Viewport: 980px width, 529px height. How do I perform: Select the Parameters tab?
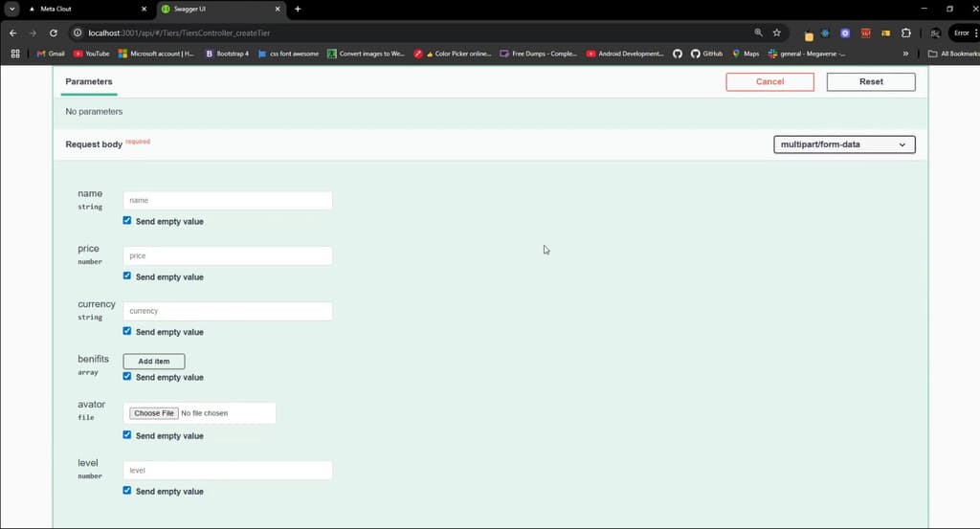click(x=89, y=82)
